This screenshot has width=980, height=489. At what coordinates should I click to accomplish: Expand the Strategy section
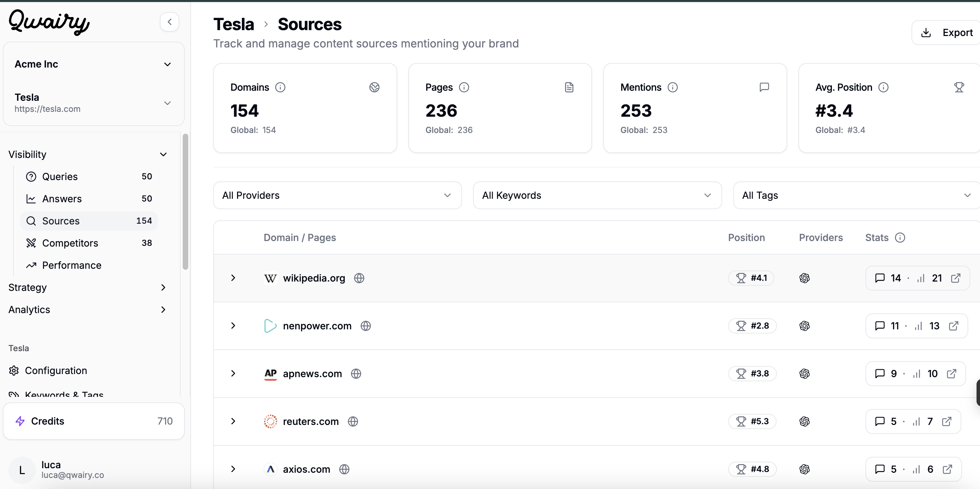pyautogui.click(x=88, y=287)
